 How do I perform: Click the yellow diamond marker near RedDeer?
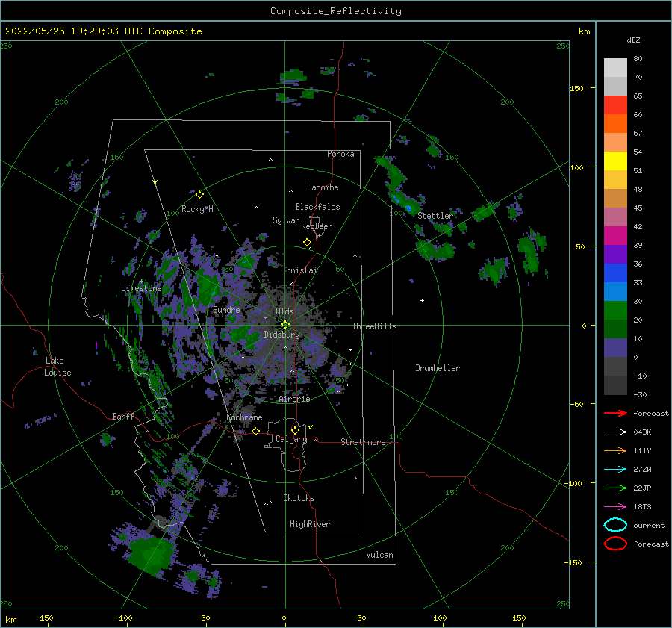pyautogui.click(x=307, y=243)
